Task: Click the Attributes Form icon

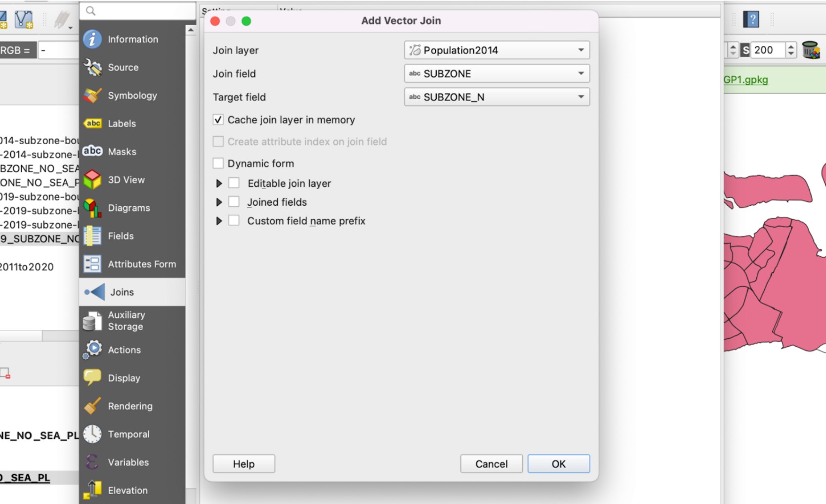Action: click(92, 264)
